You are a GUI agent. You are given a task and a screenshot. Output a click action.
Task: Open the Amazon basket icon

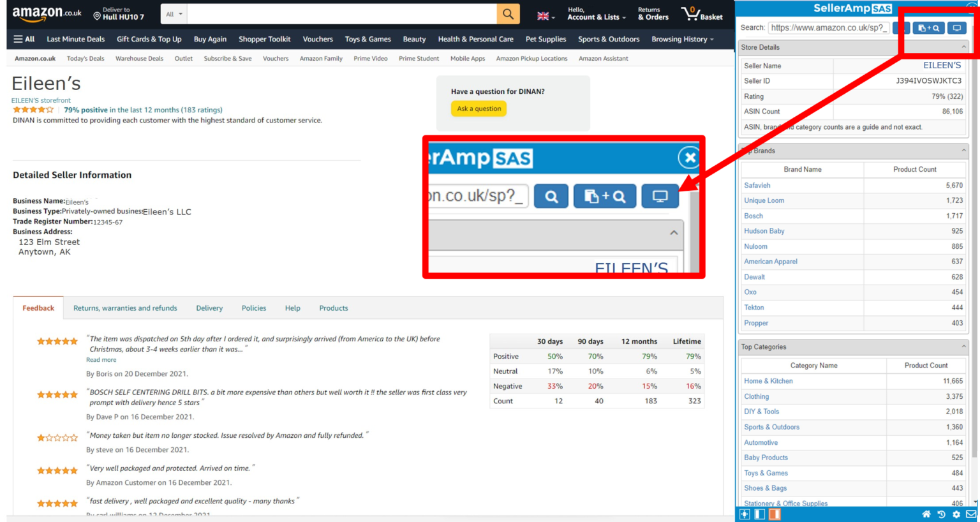(x=701, y=13)
